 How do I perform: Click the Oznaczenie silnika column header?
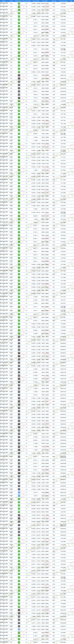point(63,1)
